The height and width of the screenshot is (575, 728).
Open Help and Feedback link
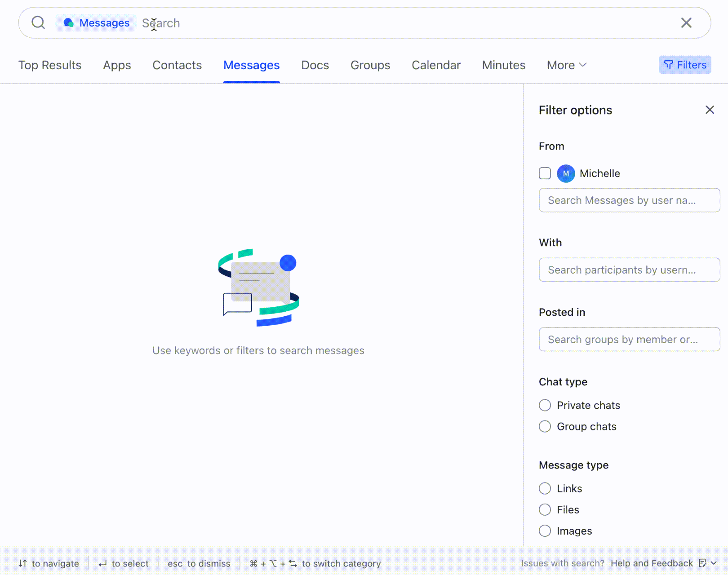[652, 563]
